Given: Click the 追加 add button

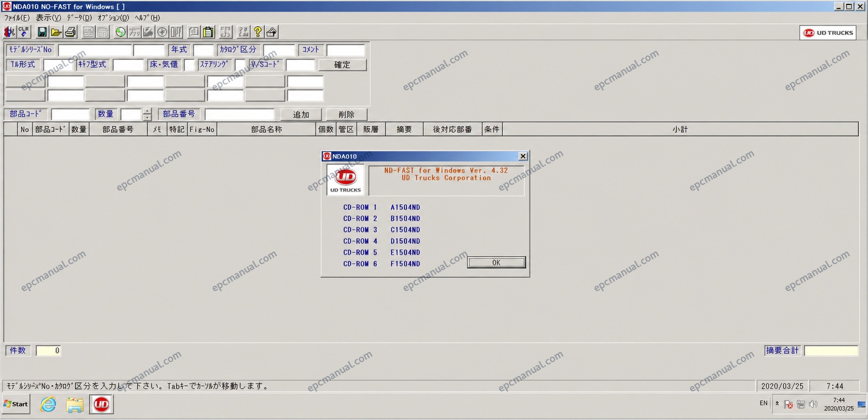Looking at the screenshot, I should [301, 114].
